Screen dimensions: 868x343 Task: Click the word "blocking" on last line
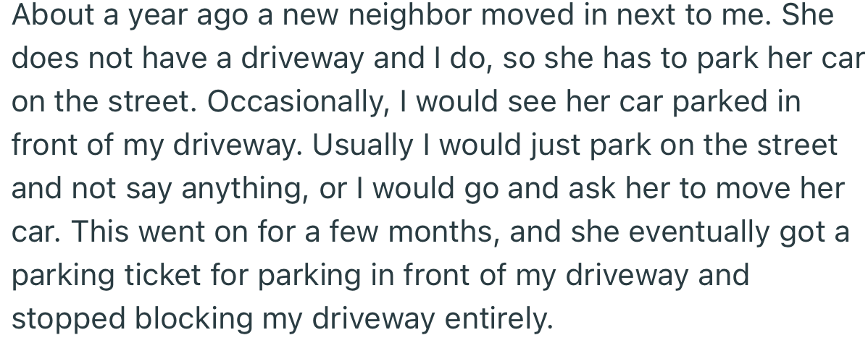(193, 318)
